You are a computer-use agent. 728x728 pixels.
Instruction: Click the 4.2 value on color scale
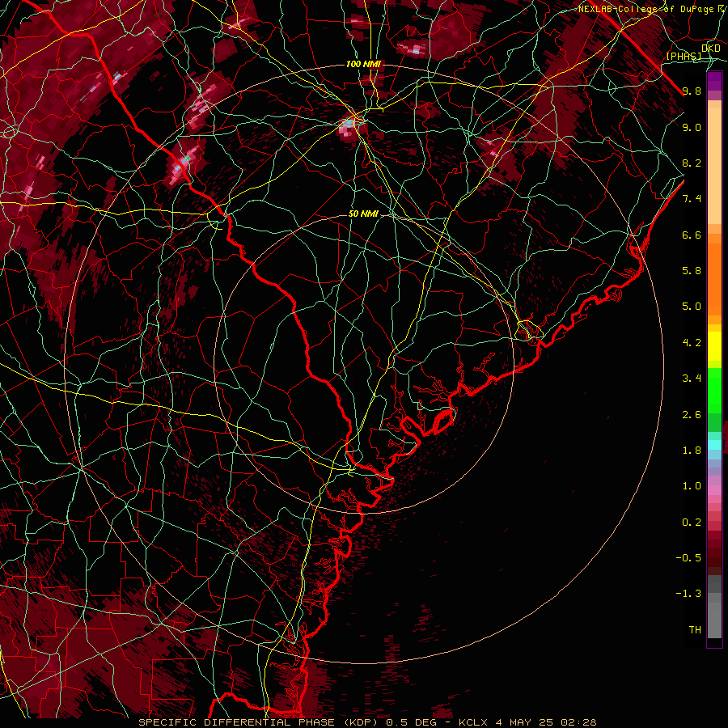click(x=692, y=343)
